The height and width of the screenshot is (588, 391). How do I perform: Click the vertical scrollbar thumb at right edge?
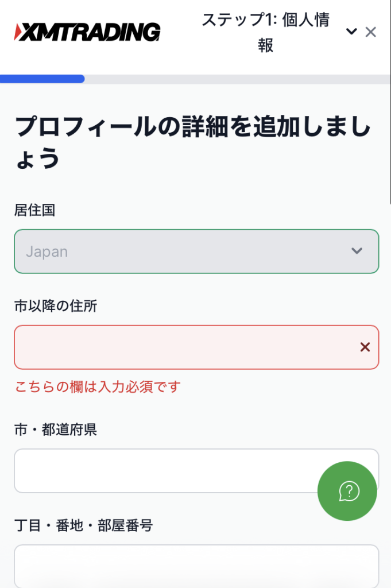click(x=390, y=102)
